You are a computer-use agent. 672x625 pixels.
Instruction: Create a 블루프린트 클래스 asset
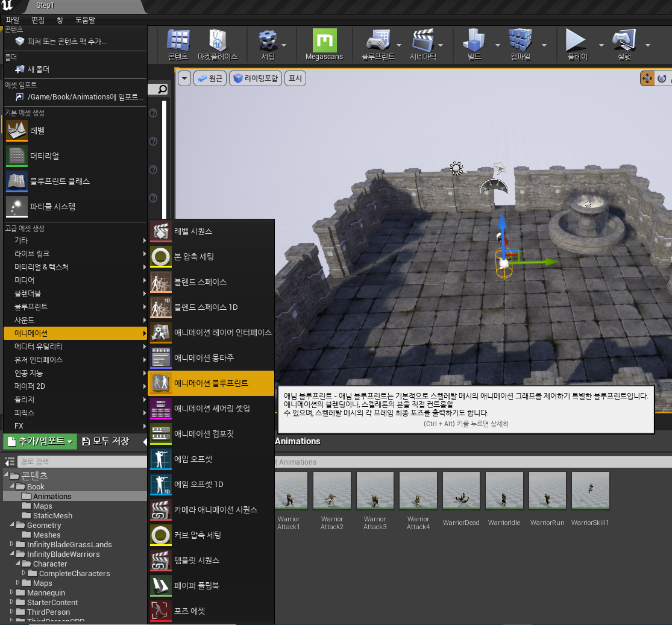pyautogui.click(x=75, y=181)
